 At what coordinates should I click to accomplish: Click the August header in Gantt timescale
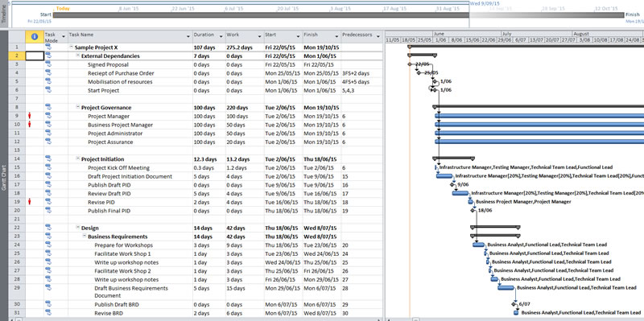pos(581,34)
